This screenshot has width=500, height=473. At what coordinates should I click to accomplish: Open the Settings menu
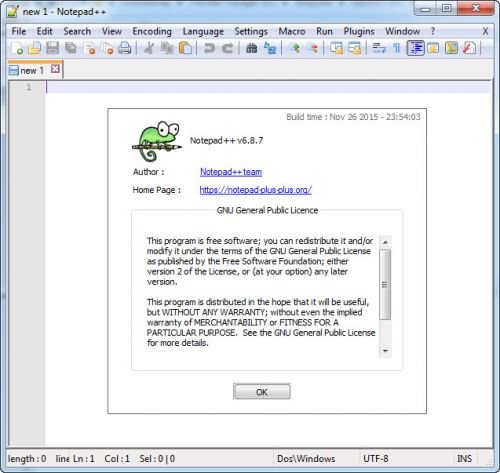[251, 31]
